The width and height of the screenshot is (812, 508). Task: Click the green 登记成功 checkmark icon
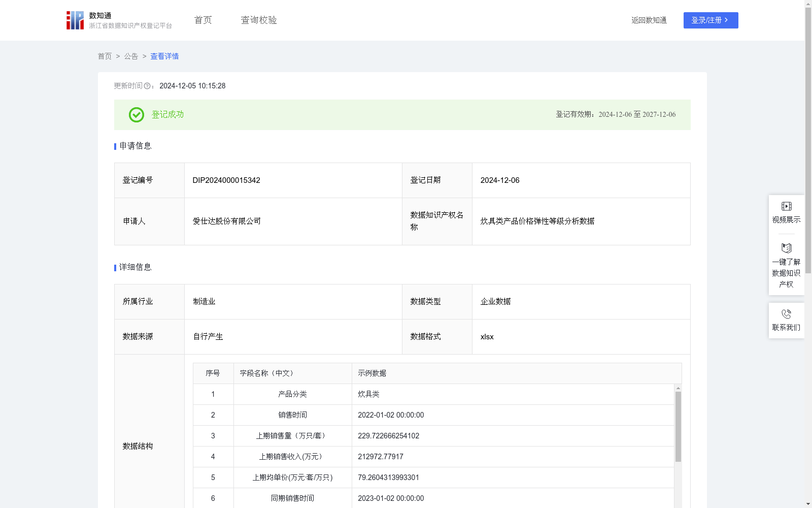[x=136, y=115]
